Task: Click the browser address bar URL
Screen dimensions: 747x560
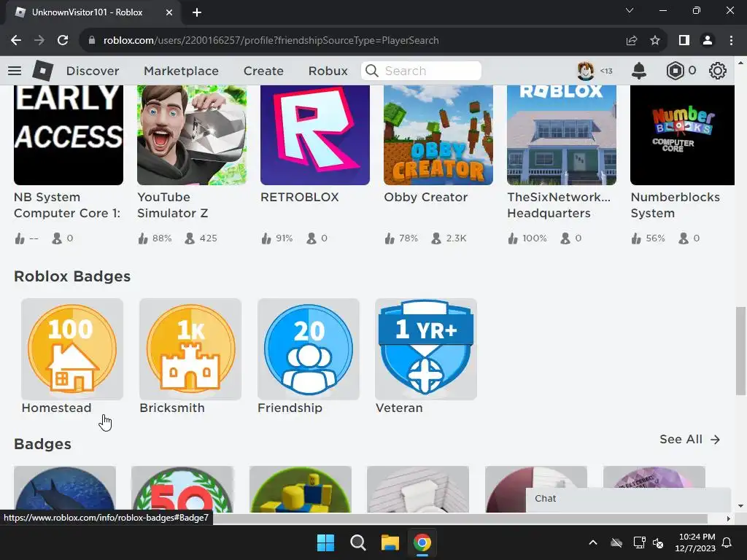Action: point(271,41)
